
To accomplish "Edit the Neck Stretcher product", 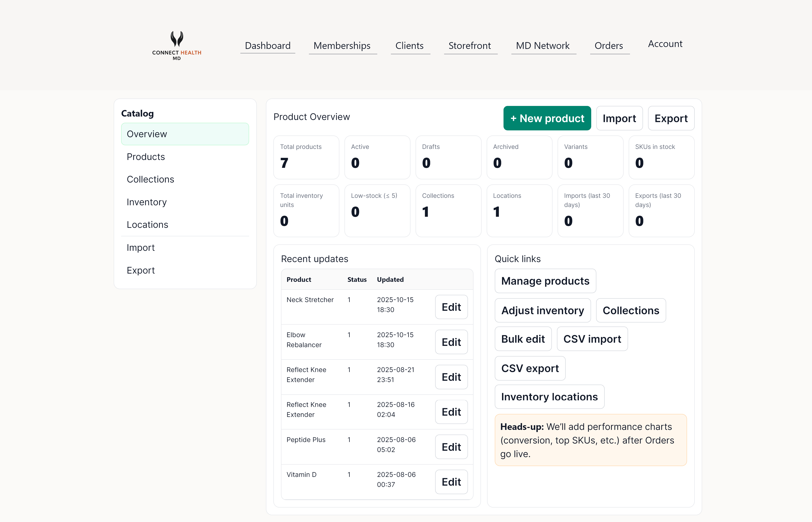I will pyautogui.click(x=451, y=307).
